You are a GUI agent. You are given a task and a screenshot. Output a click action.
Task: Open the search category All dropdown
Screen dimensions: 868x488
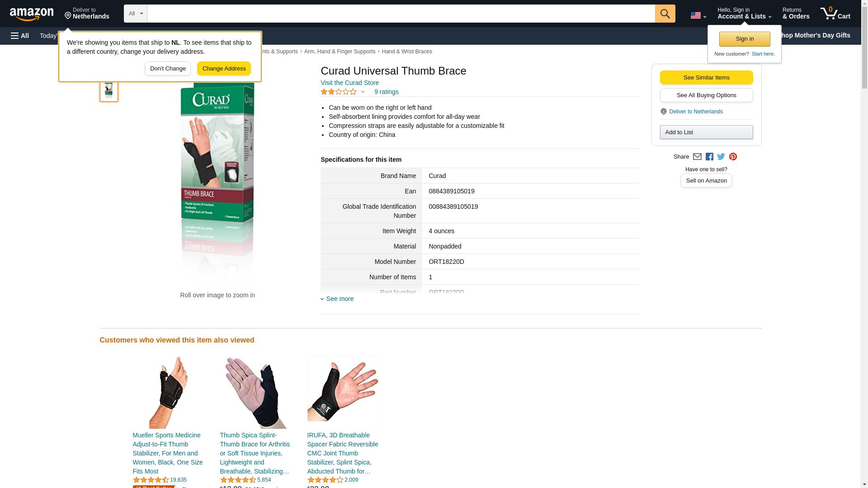(136, 14)
